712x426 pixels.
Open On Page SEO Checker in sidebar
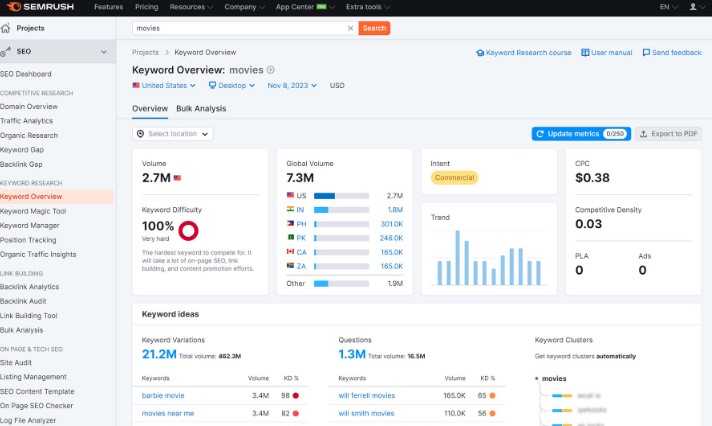(x=37, y=406)
